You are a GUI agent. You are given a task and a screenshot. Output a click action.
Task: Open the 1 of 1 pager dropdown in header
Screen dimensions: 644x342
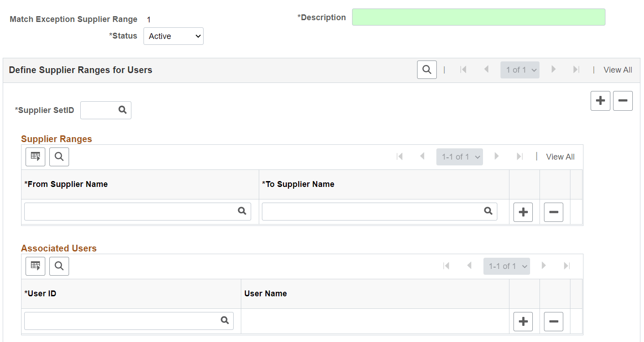click(520, 69)
